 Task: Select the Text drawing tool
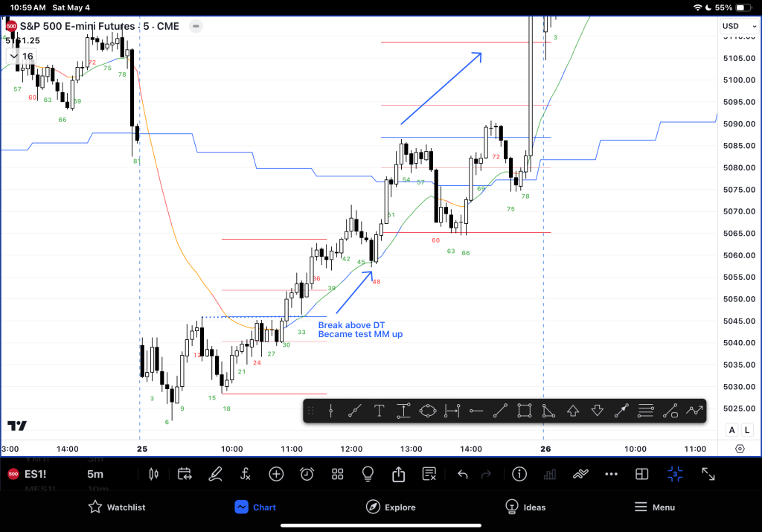click(x=379, y=410)
